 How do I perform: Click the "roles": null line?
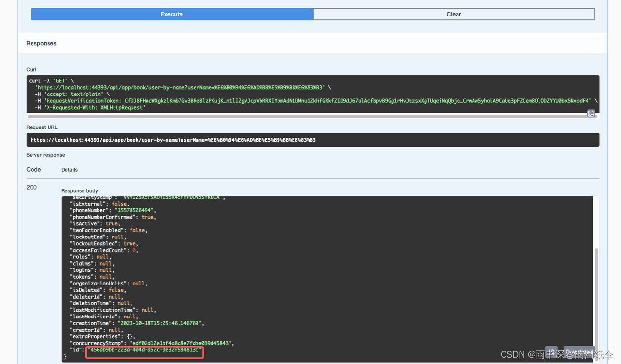tap(90, 257)
